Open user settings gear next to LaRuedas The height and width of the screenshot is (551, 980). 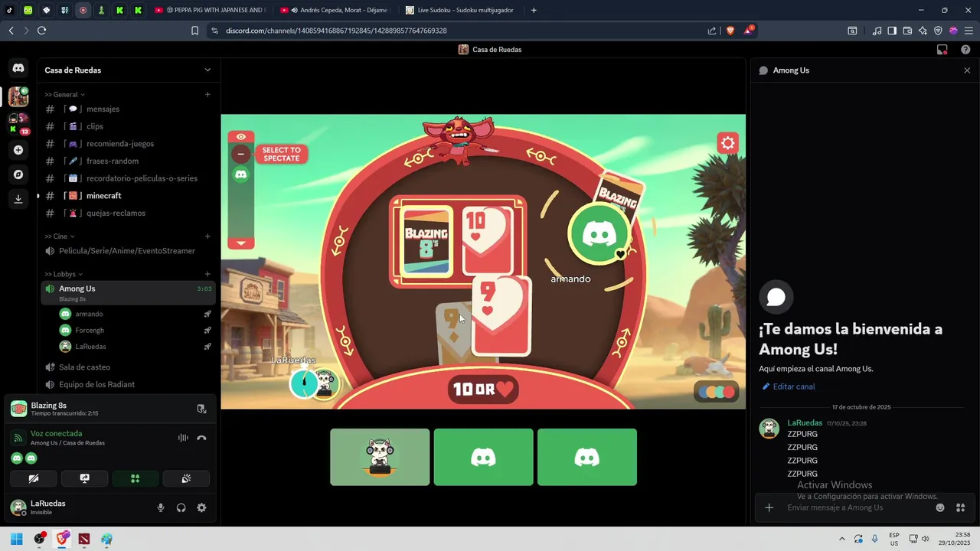tap(201, 507)
